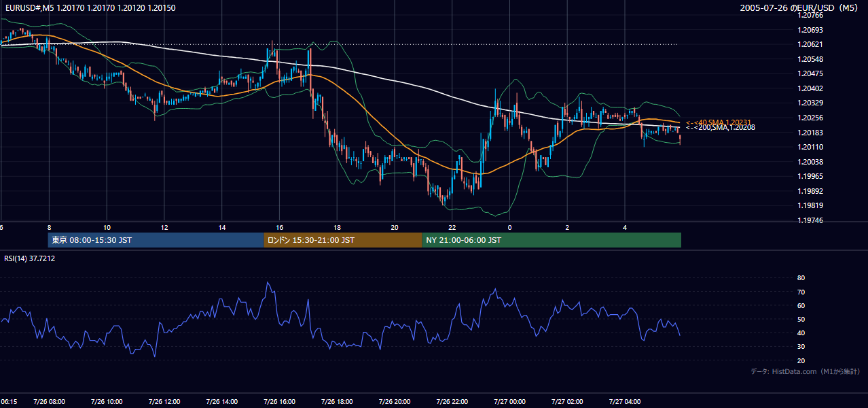This screenshot has width=868, height=408.
Task: Click the 7/26 16:00 time label
Action: [280, 402]
